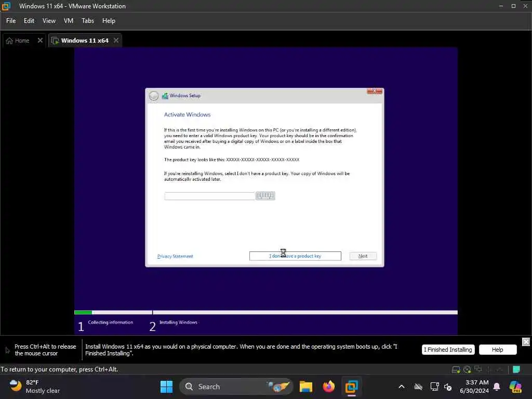Screen dimensions: 532x399
Task: Click I don't have a product key
Action: (x=295, y=256)
